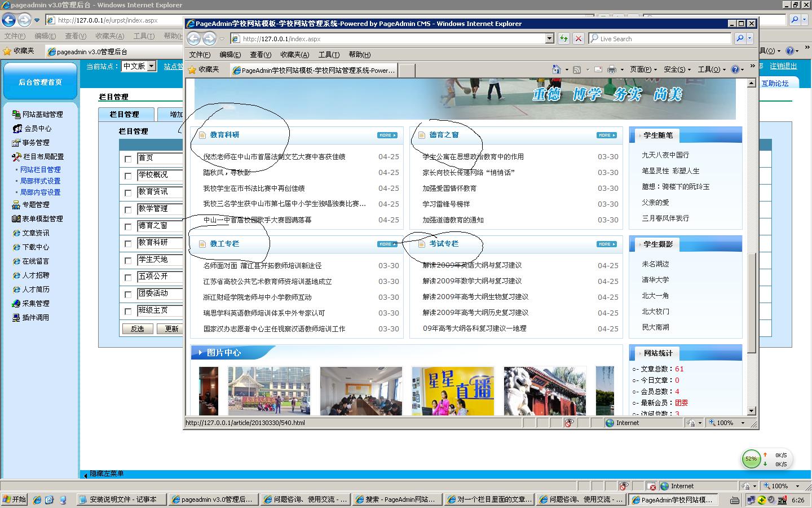Open the 网站栏目管理 link in sidebar
This screenshot has width=812, height=508.
(40, 169)
